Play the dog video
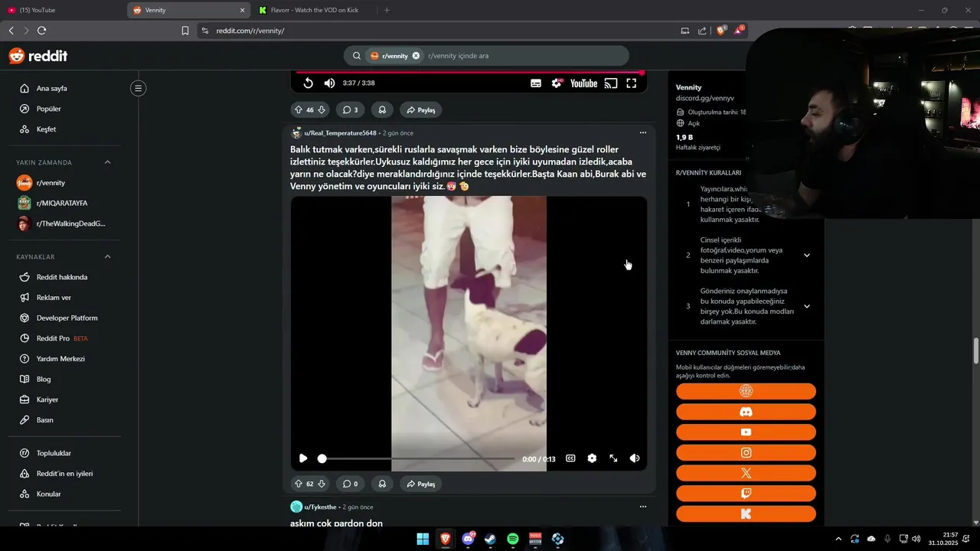This screenshot has height=551, width=980. 303,458
